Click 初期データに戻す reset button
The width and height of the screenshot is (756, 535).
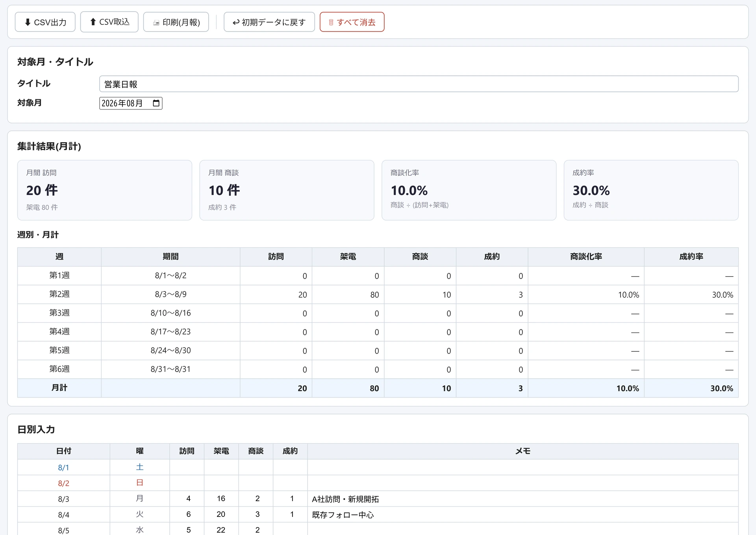pyautogui.click(x=269, y=22)
